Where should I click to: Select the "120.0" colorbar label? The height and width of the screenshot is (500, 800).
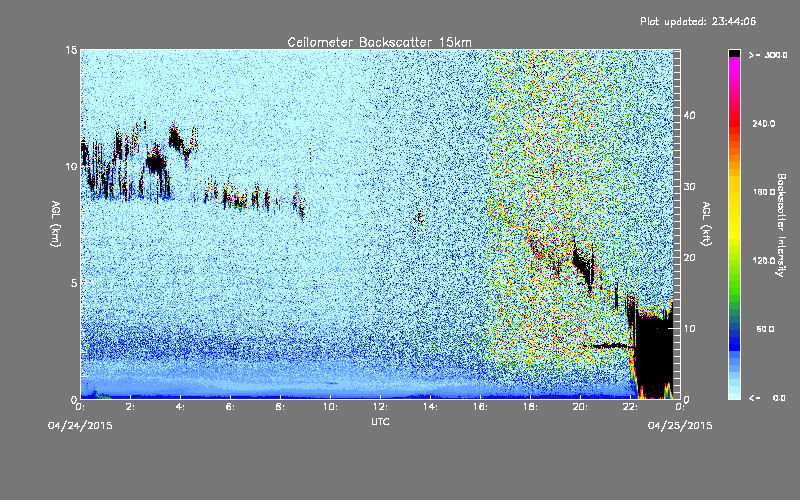(x=764, y=260)
